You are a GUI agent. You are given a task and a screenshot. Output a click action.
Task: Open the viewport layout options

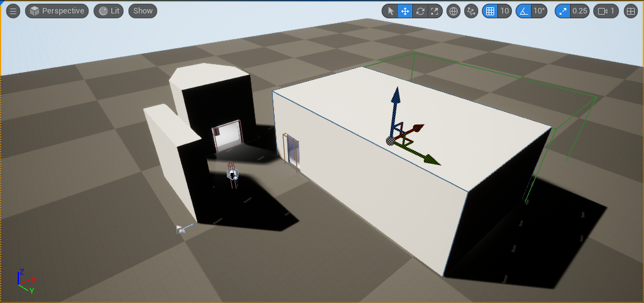point(631,11)
